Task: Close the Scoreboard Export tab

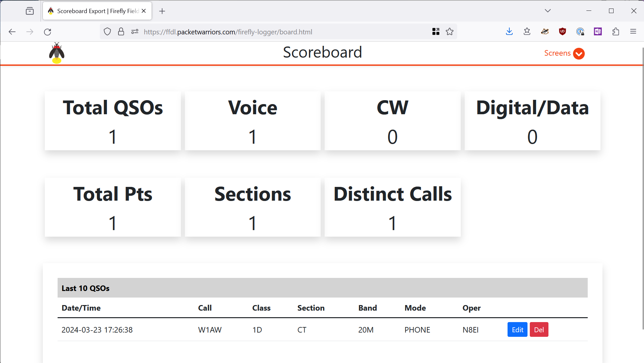Action: coord(144,11)
